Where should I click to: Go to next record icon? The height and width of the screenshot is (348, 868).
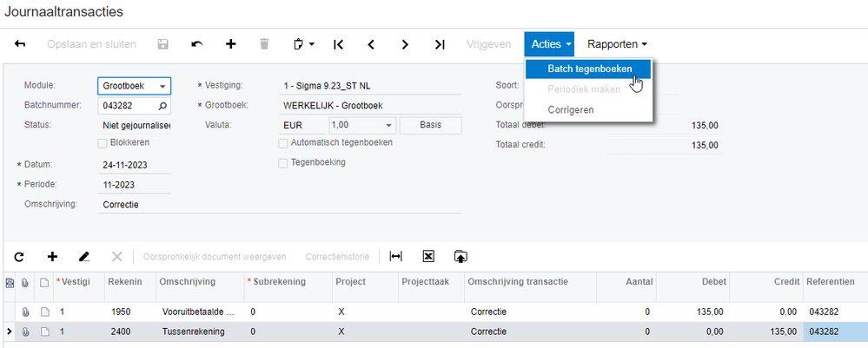point(405,44)
